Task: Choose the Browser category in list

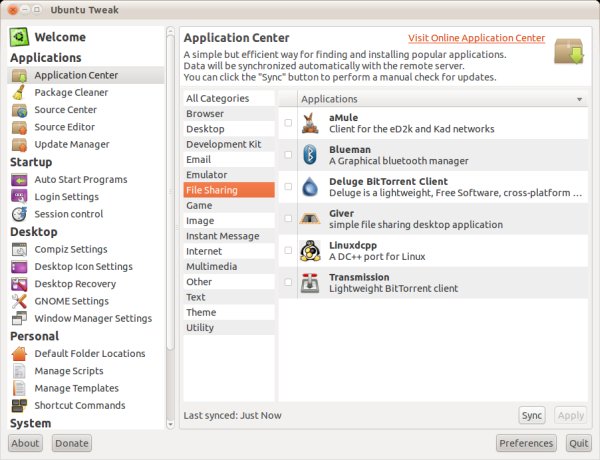Action: 205,114
